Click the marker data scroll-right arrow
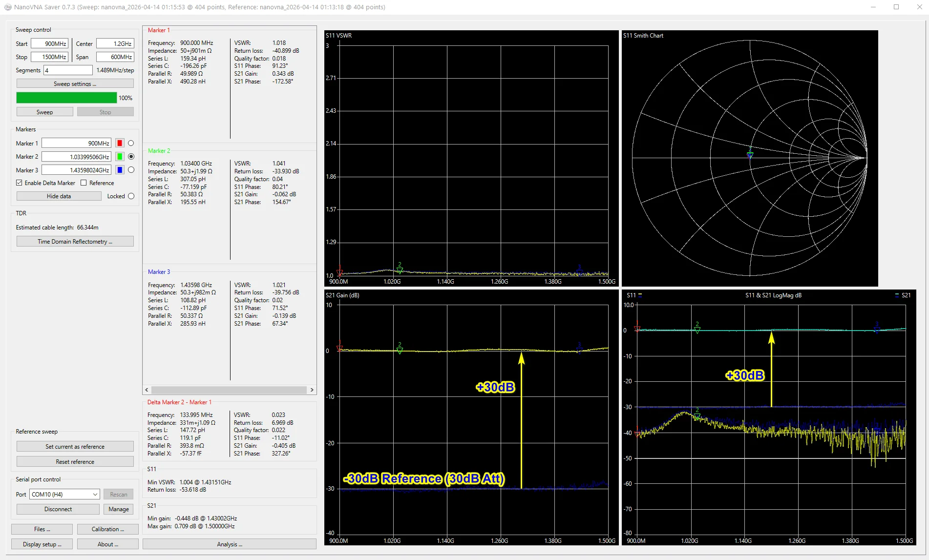The width and height of the screenshot is (929, 560). (x=312, y=390)
